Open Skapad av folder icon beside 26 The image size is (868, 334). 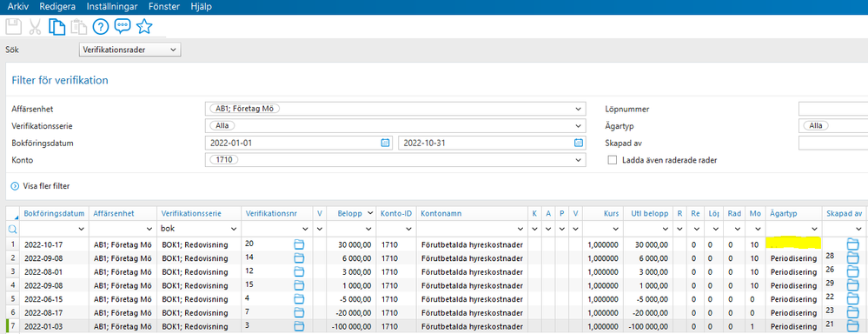click(852, 271)
